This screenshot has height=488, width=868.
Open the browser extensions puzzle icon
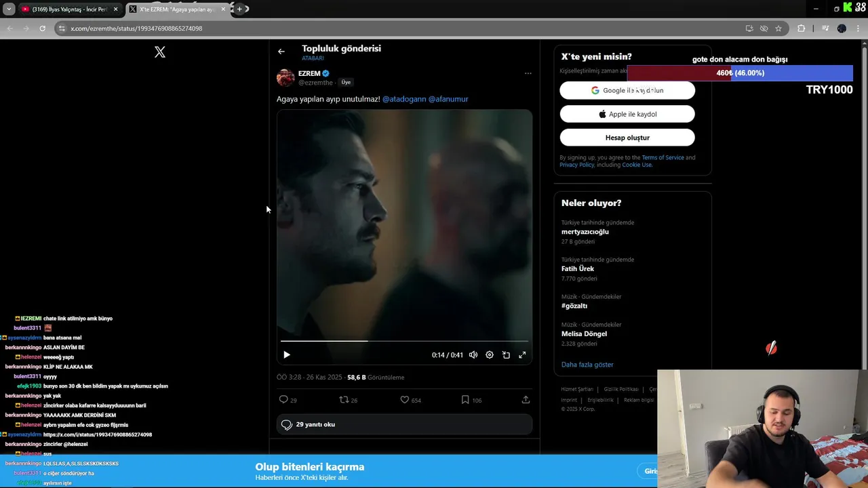pyautogui.click(x=802, y=28)
